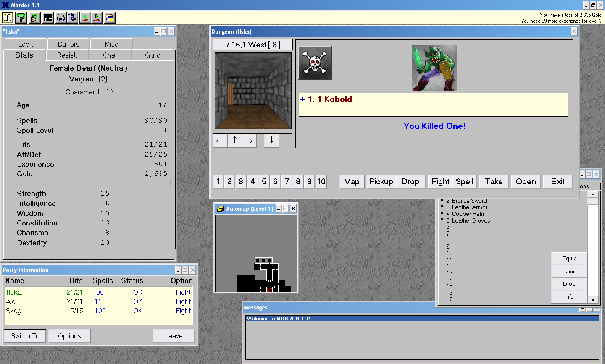Switch to the Buffers tab
Image resolution: width=605 pixels, height=364 pixels.
click(68, 44)
